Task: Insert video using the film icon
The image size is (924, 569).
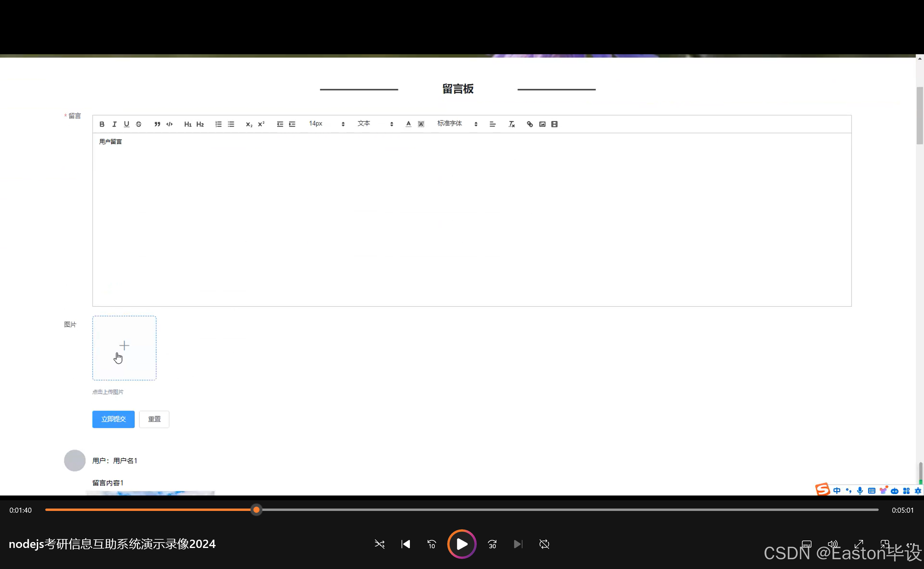Action: (554, 124)
